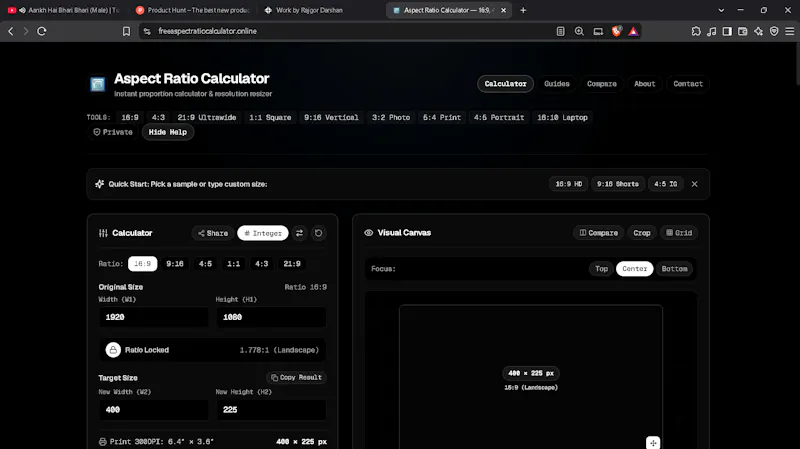Open the reader mode icon in address bar
Image resolution: width=800 pixels, height=449 pixels.
click(560, 31)
